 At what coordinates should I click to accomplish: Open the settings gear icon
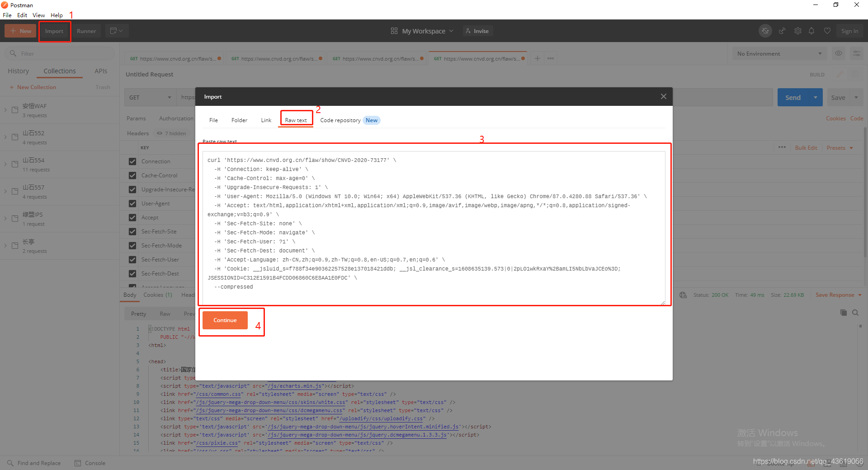tap(798, 31)
